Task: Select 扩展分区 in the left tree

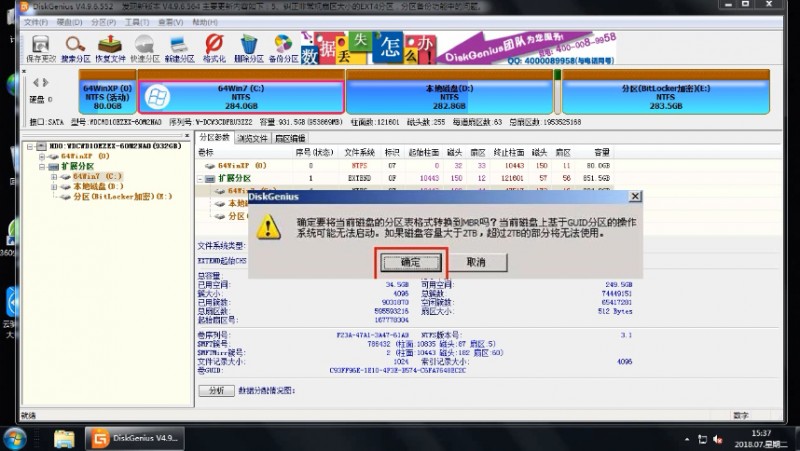Action: [x=78, y=166]
